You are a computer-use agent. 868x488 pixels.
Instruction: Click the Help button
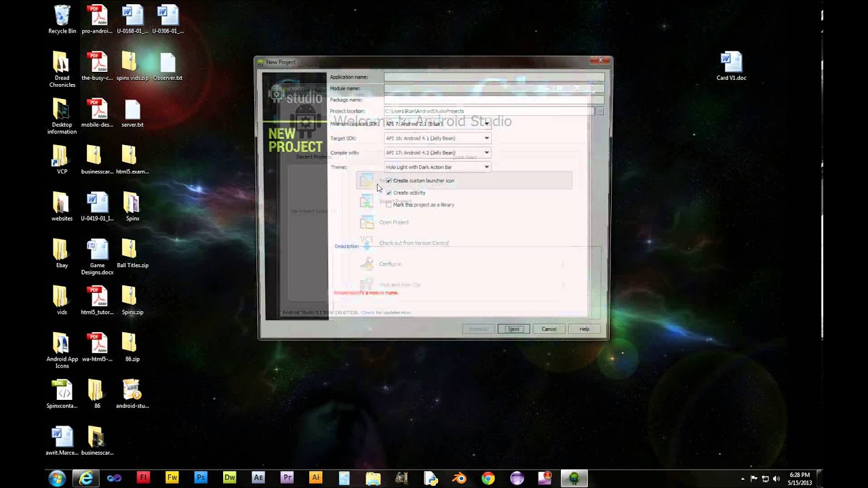coord(584,329)
